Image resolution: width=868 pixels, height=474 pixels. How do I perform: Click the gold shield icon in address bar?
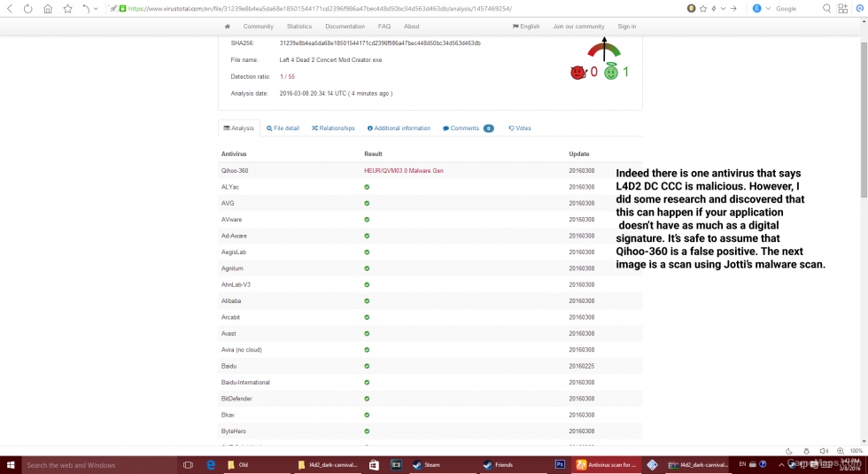(x=692, y=8)
